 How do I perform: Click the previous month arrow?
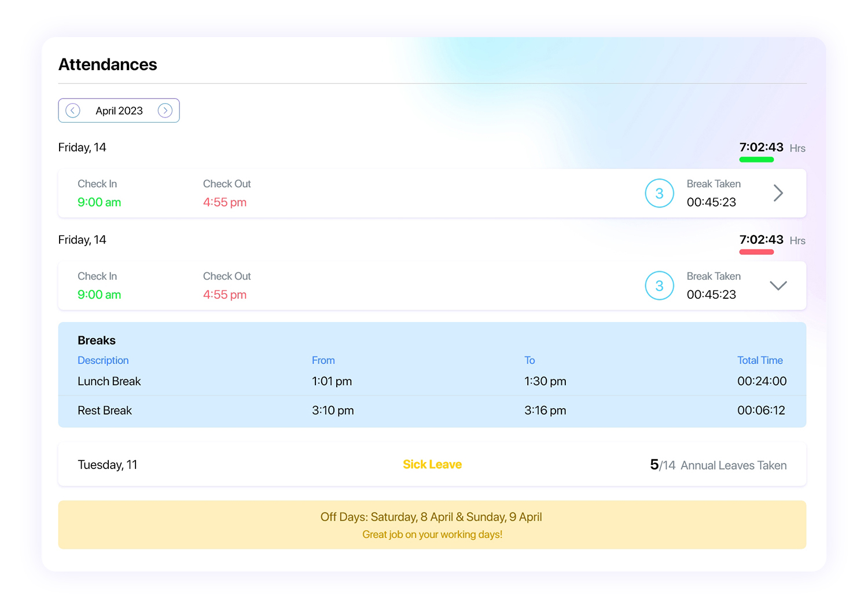(73, 110)
